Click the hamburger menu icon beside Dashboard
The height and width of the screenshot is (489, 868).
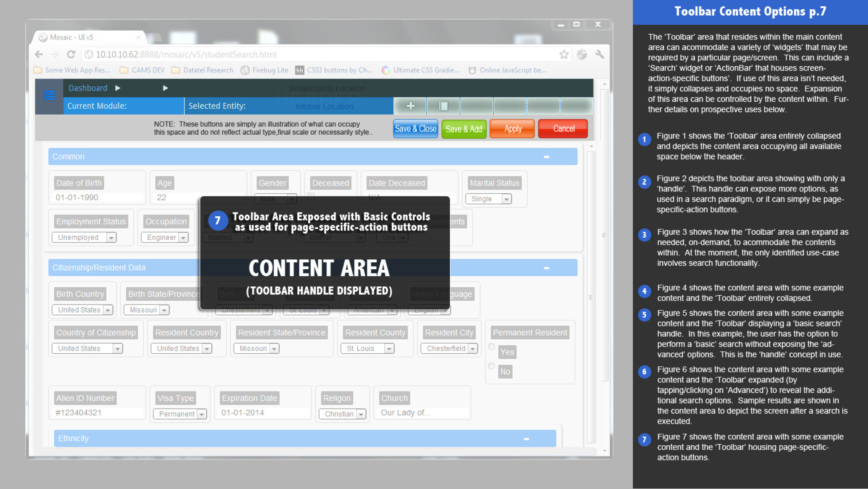coord(49,95)
